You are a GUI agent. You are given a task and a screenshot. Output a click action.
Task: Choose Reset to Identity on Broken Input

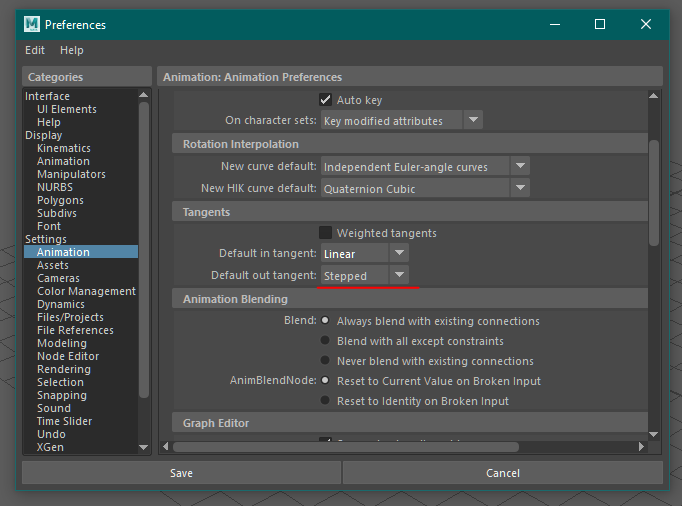coord(325,401)
